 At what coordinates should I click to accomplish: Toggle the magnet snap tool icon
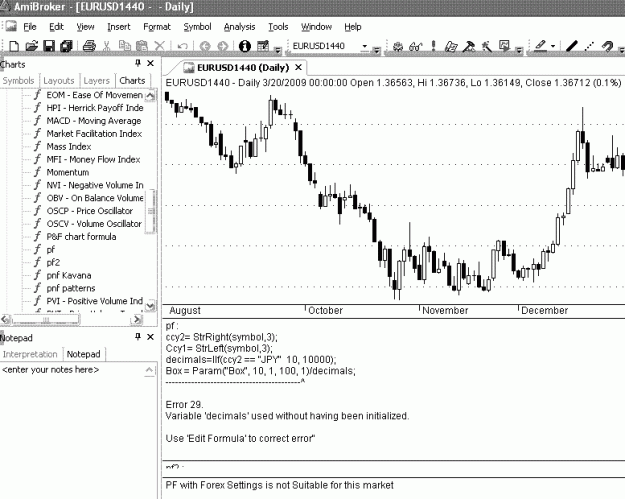[607, 46]
